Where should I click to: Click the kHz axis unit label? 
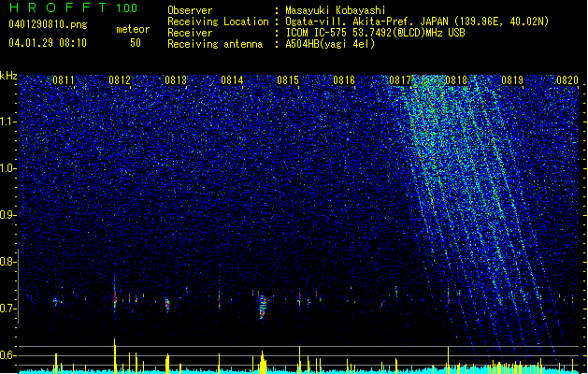pyautogui.click(x=8, y=76)
